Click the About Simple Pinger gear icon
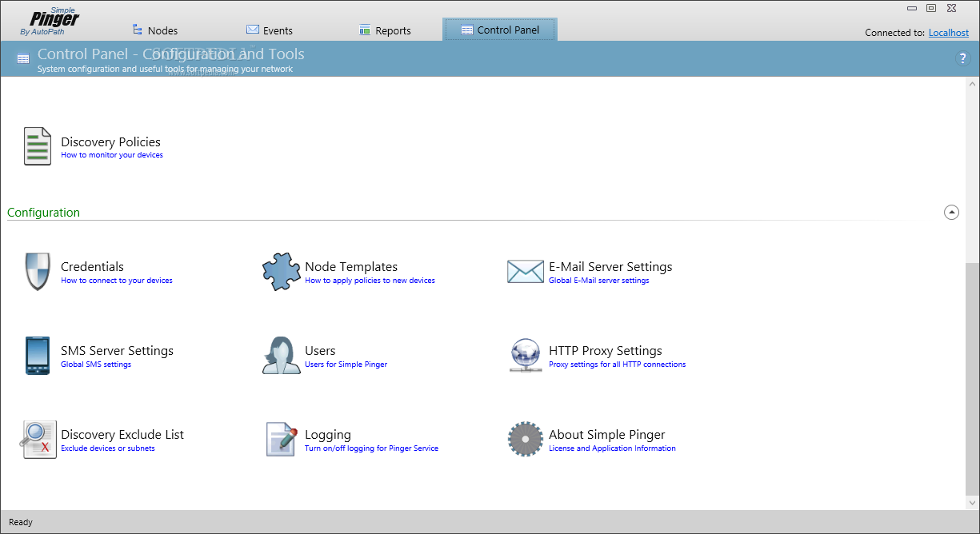Image resolution: width=980 pixels, height=534 pixels. [x=526, y=440]
